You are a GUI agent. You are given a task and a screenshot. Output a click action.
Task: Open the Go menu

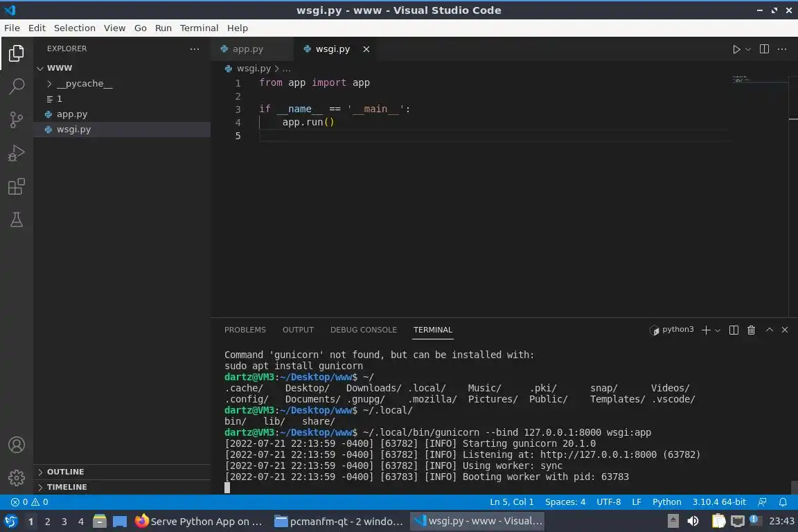tap(141, 28)
